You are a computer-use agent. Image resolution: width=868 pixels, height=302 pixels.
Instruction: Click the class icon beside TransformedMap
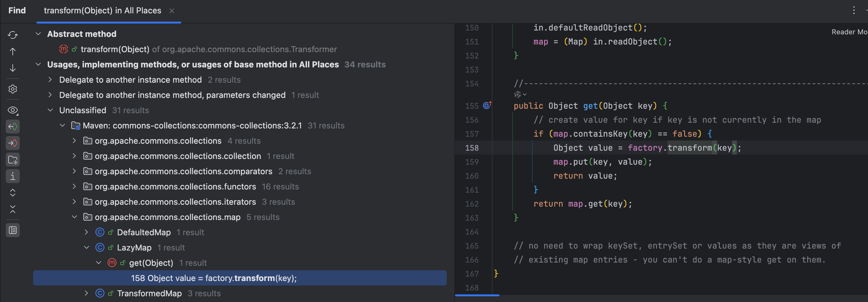(100, 293)
